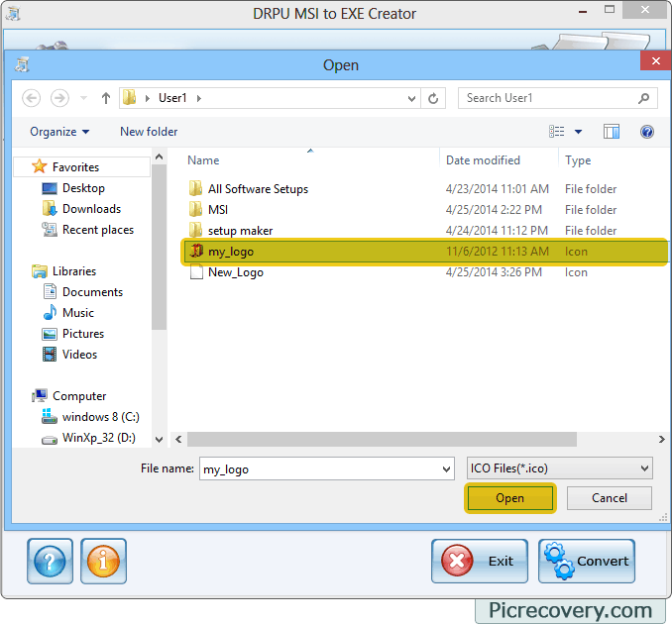Refresh the User1 folder view
The height and width of the screenshot is (624, 672).
coord(433,98)
